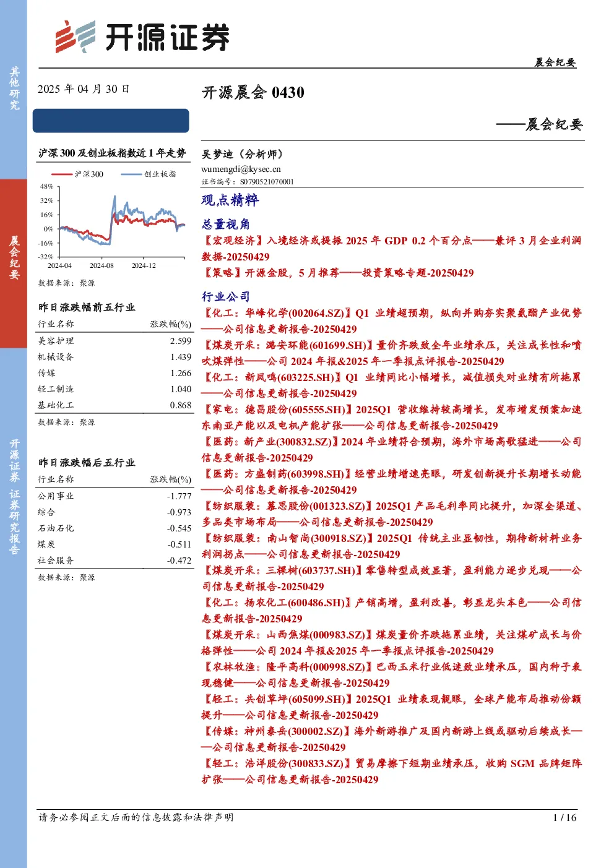
Task: Click the 传媒 industry row
Action: click(x=115, y=373)
